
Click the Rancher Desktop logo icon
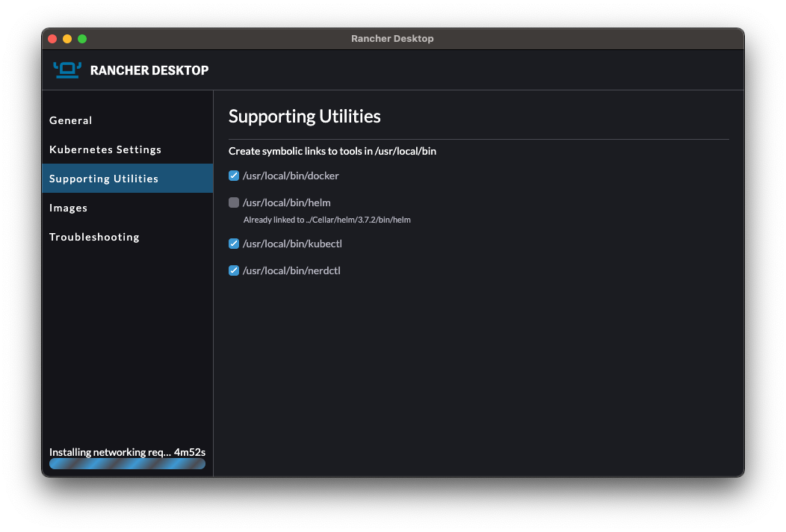click(x=67, y=69)
